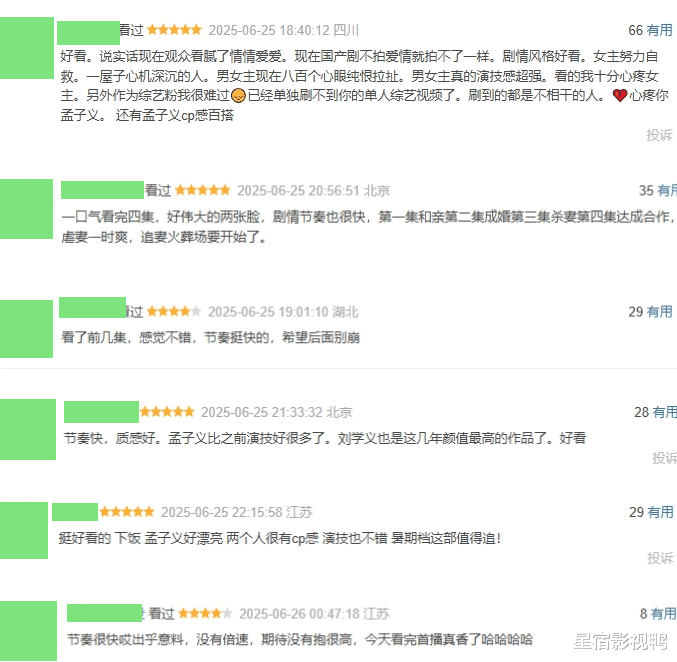Screen dimensions: 677x662
Task: Report the first review via 投诉
Action: point(659,135)
